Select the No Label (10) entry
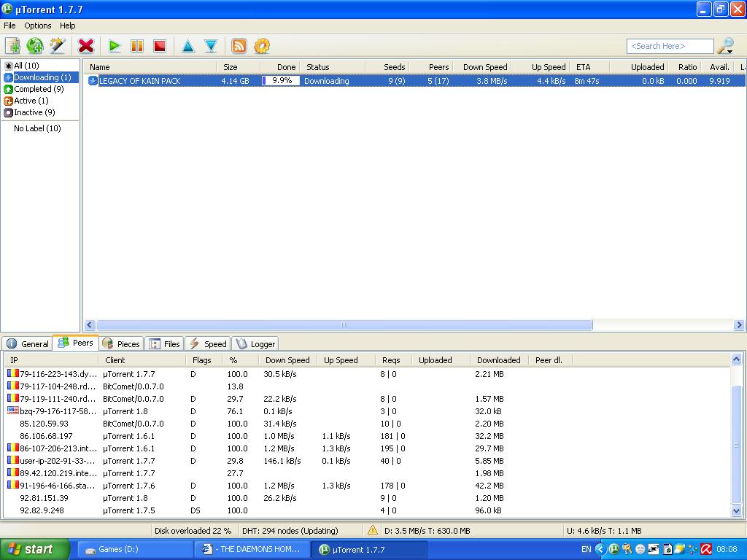Screen dimensions: 747x560 click(x=37, y=128)
